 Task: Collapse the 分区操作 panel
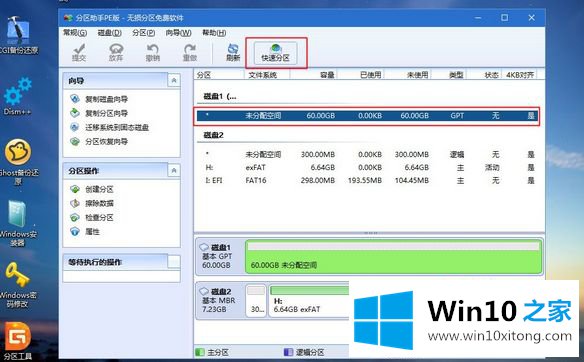[x=174, y=171]
